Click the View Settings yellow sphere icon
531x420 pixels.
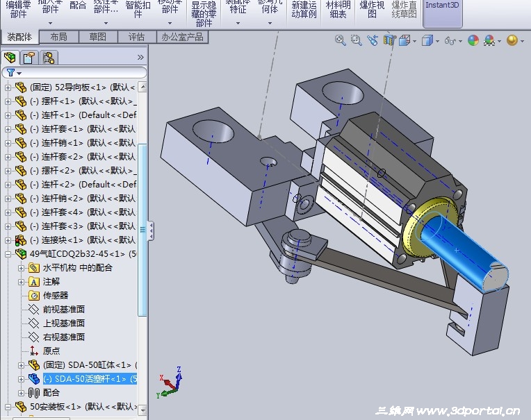(x=512, y=40)
